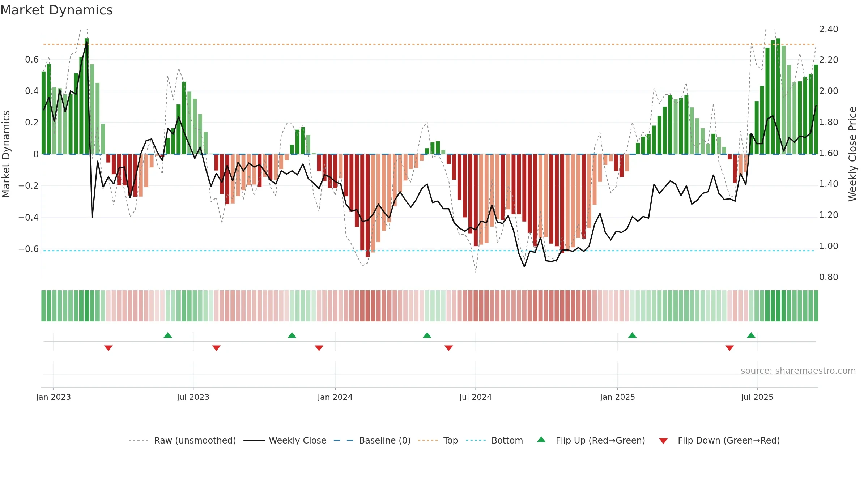Click the Jul 2023 x-axis label
The width and height of the screenshot is (868, 488).
[193, 397]
